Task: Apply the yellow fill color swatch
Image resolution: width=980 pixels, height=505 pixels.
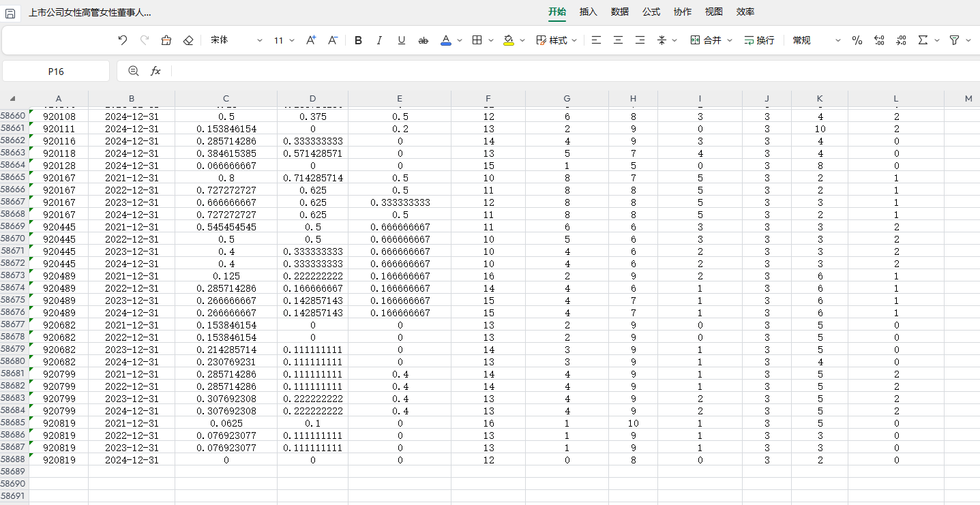Action: pyautogui.click(x=509, y=41)
